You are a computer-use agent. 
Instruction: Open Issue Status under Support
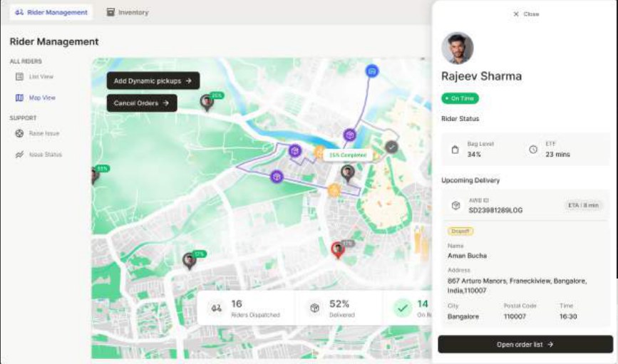[x=38, y=155]
